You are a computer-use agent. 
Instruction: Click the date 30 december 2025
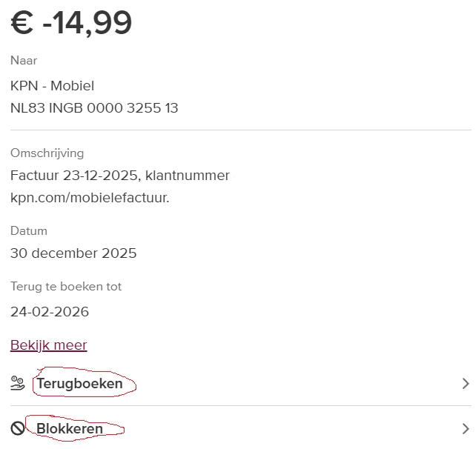point(73,253)
